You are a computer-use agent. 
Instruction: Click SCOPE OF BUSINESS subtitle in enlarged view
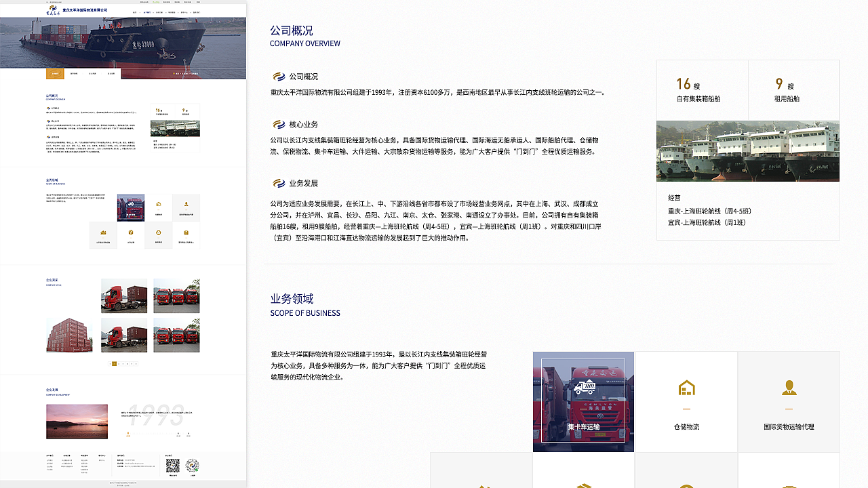[305, 313]
